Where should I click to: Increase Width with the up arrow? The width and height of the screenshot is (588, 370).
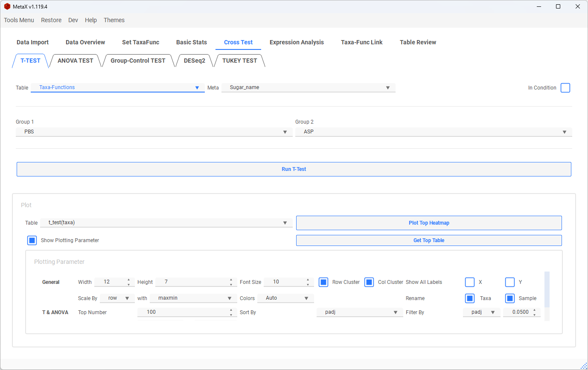(128, 280)
